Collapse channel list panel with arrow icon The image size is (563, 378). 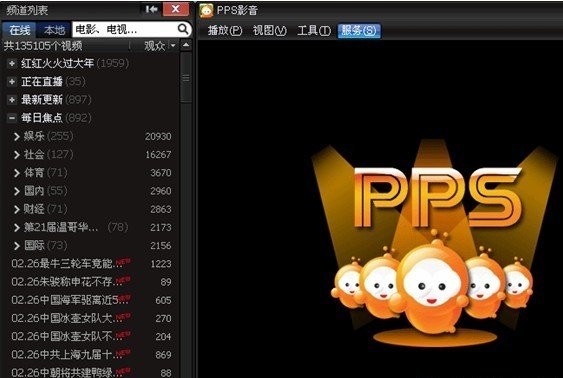pyautogui.click(x=152, y=9)
